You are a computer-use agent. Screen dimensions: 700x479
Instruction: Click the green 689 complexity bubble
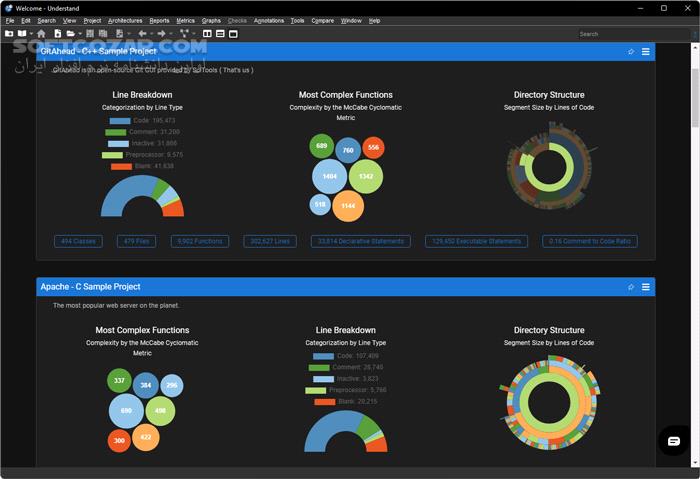tap(321, 146)
